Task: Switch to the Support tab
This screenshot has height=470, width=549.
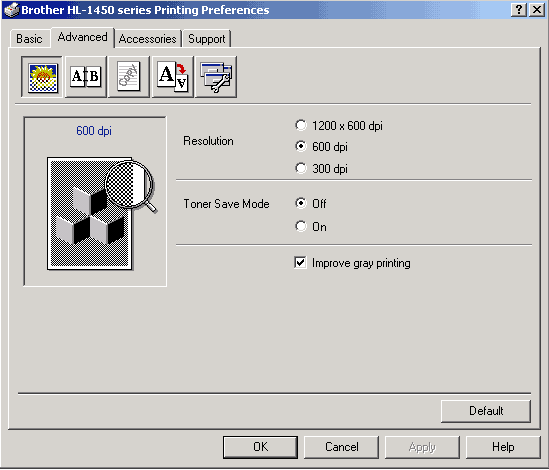Action: point(207,39)
